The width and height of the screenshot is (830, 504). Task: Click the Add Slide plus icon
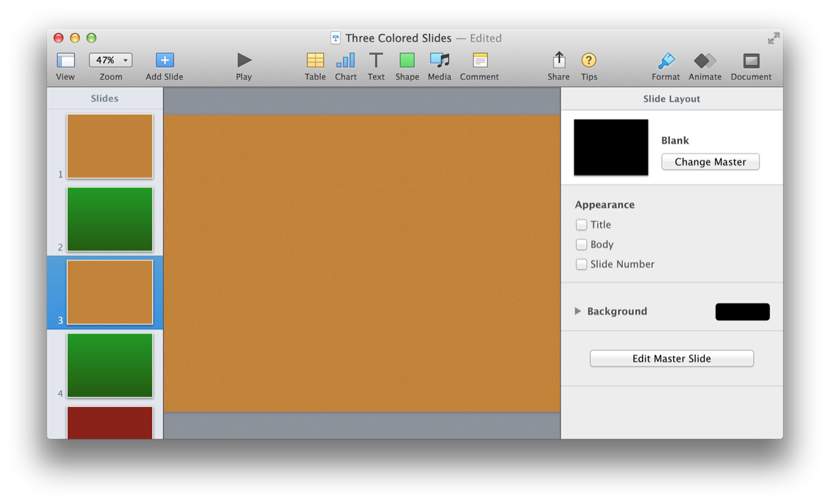[x=164, y=61]
